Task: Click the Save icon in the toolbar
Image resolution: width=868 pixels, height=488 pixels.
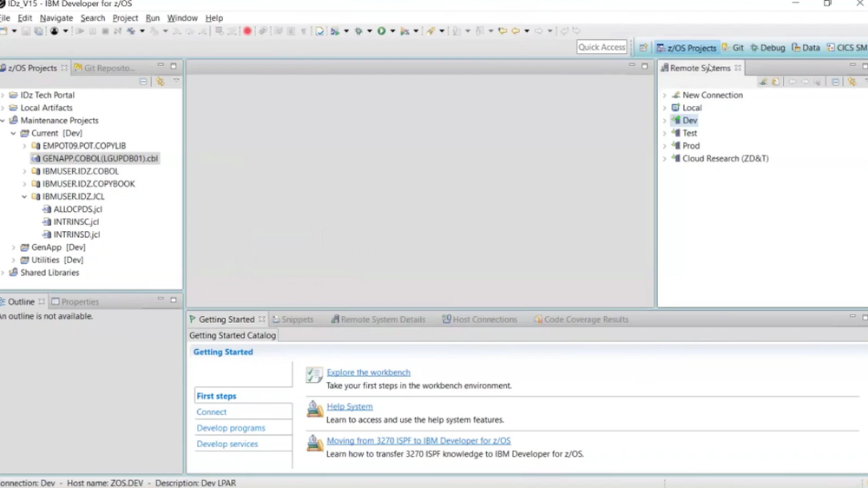Action: click(x=26, y=31)
